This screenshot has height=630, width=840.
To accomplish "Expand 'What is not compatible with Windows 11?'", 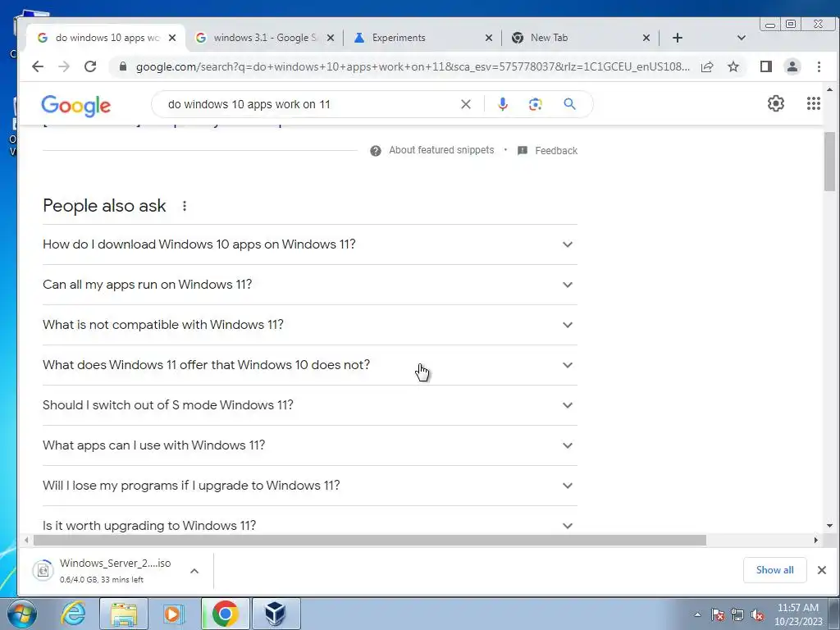I will (309, 325).
